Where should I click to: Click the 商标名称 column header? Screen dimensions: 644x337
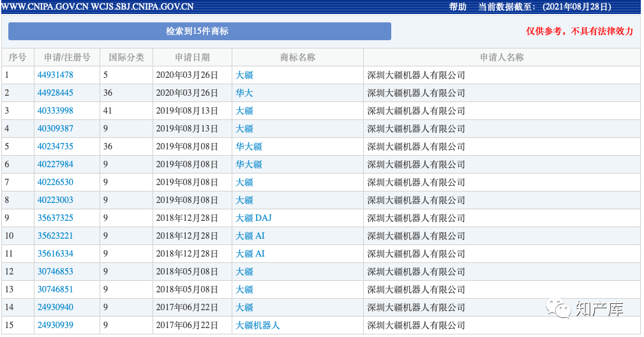click(x=297, y=57)
